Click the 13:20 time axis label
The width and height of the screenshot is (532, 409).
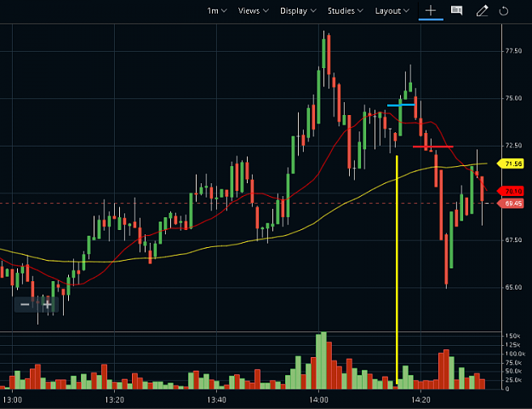tap(114, 400)
